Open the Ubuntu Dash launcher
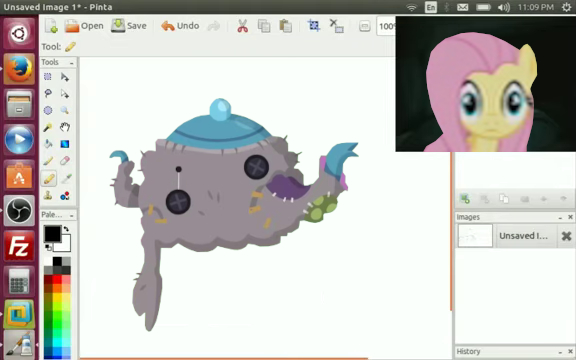The width and height of the screenshot is (576, 360). click(x=19, y=34)
